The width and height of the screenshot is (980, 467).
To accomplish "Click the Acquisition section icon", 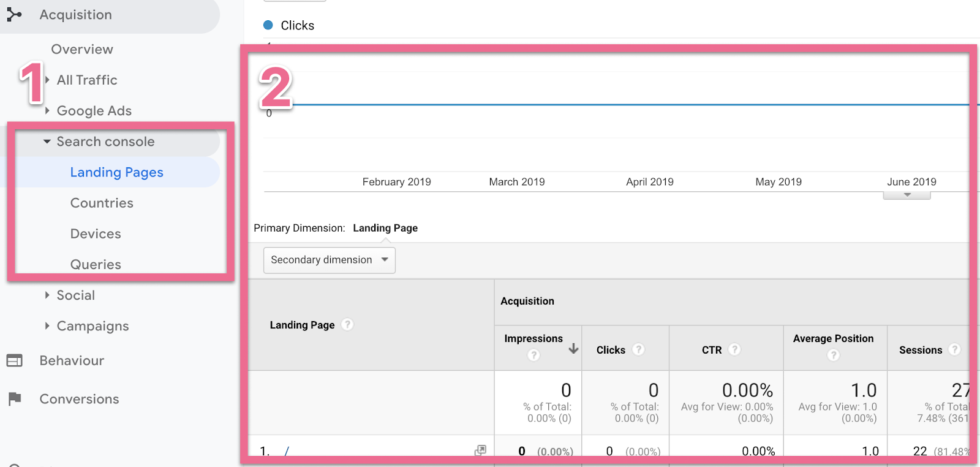I will point(14,14).
